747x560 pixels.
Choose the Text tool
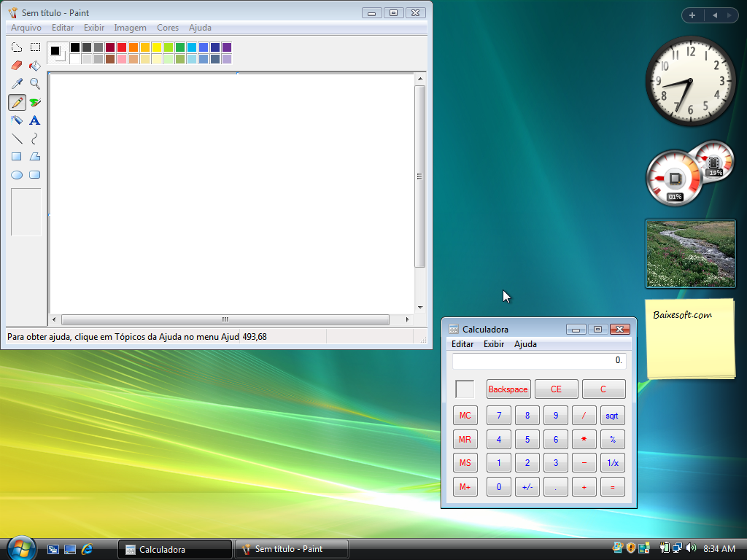(34, 120)
